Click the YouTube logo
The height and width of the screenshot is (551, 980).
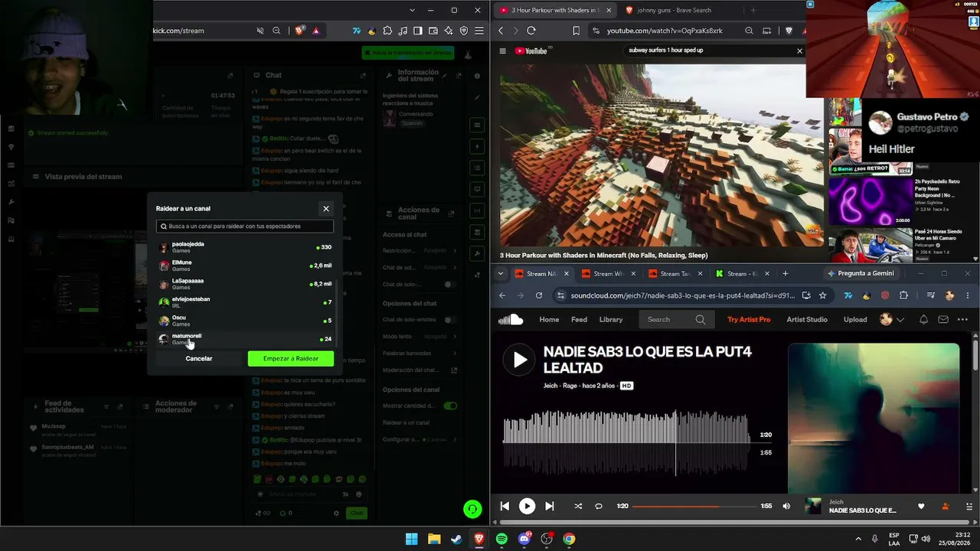[x=531, y=51]
